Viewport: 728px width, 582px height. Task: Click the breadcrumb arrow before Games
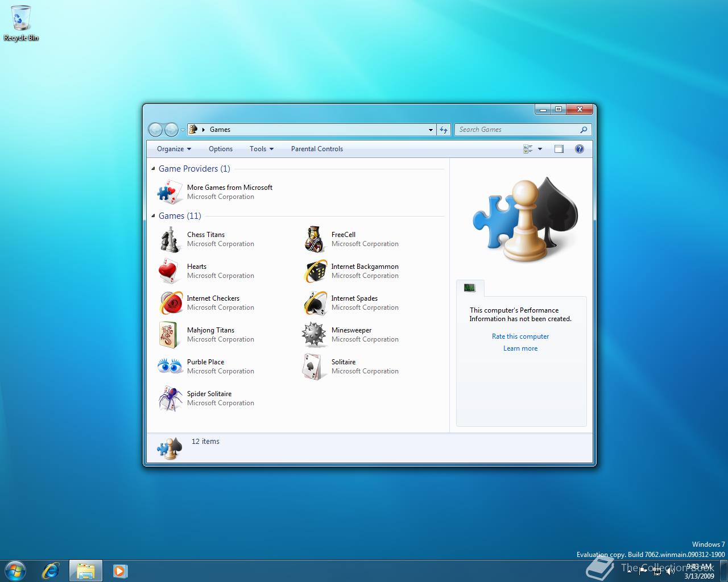[x=204, y=130]
